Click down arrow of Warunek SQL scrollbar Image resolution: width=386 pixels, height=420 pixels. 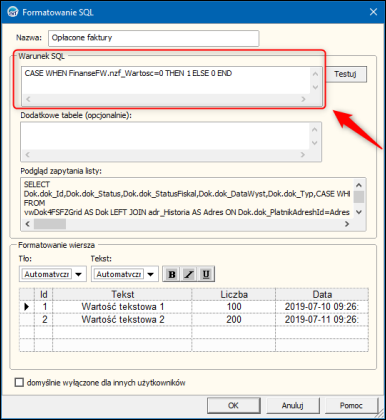point(316,87)
